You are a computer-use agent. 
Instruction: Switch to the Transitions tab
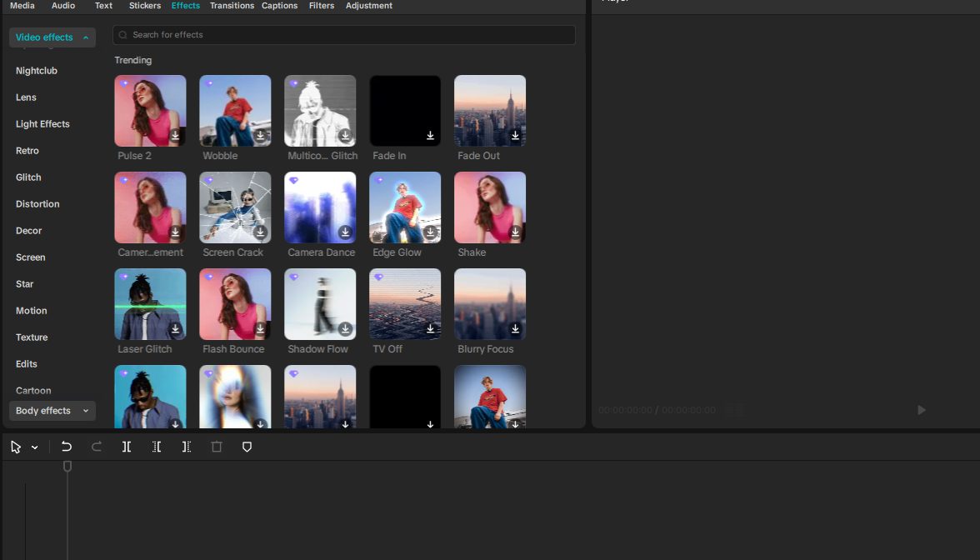pyautogui.click(x=232, y=6)
